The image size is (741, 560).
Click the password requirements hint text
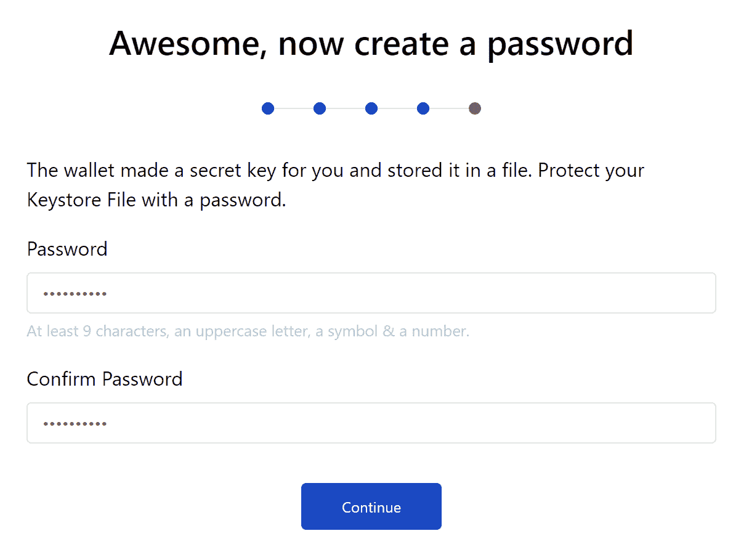248,331
